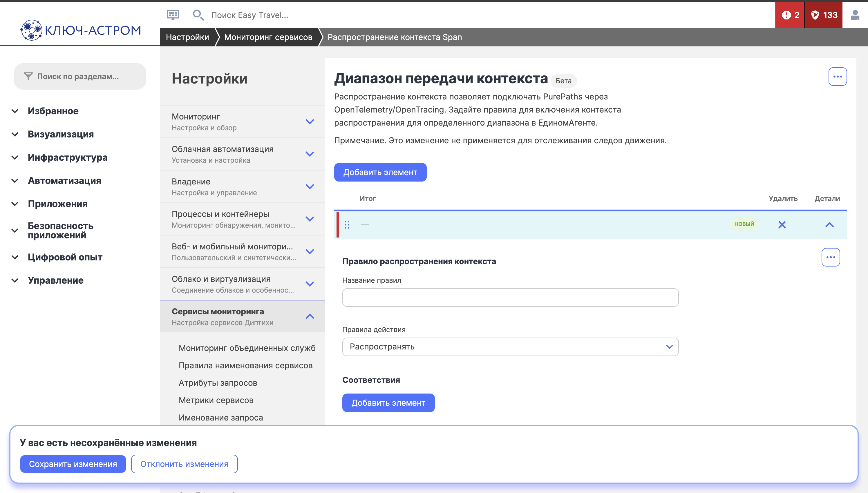Click the Ключ-Астром logo

[x=81, y=30]
